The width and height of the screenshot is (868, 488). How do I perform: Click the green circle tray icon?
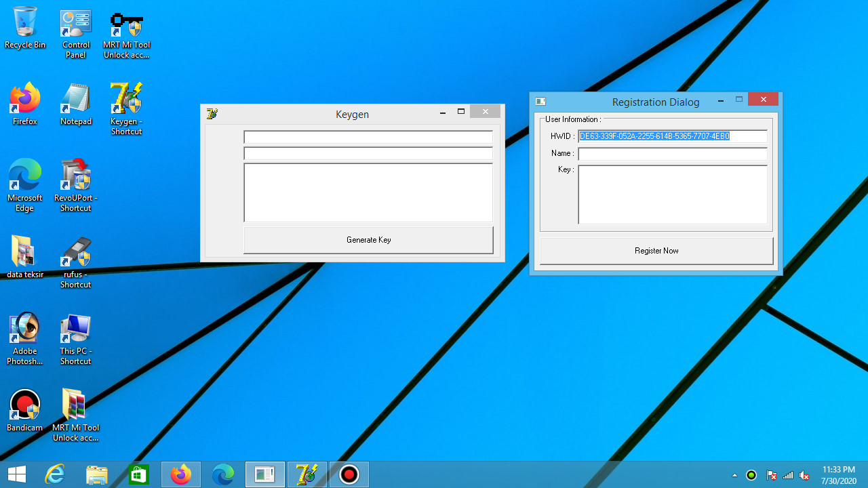point(751,475)
